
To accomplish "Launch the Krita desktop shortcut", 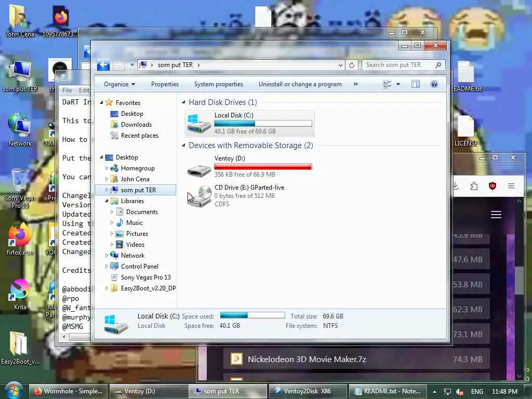I will point(20,295).
